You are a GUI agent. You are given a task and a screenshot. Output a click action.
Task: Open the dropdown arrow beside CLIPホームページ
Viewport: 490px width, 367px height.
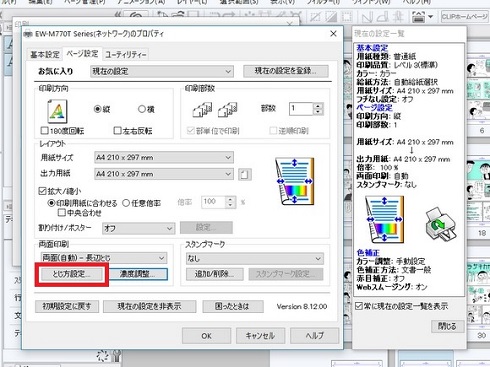[x=430, y=16]
